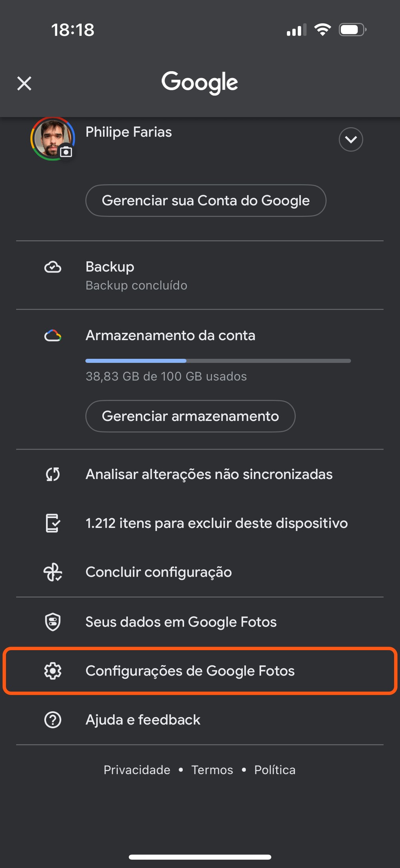Tap the privacy shield icon
400x868 pixels.
(x=53, y=622)
